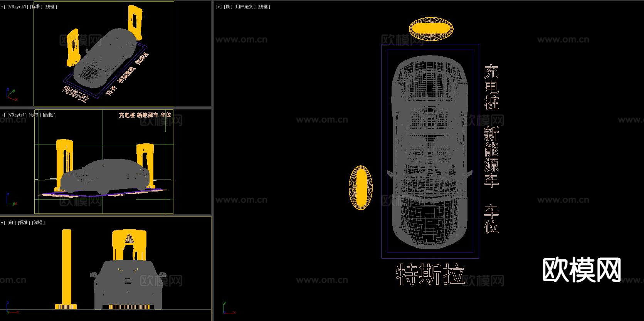Open the [线框] menu in the front viewport
The width and height of the screenshot is (644, 321).
point(39,222)
